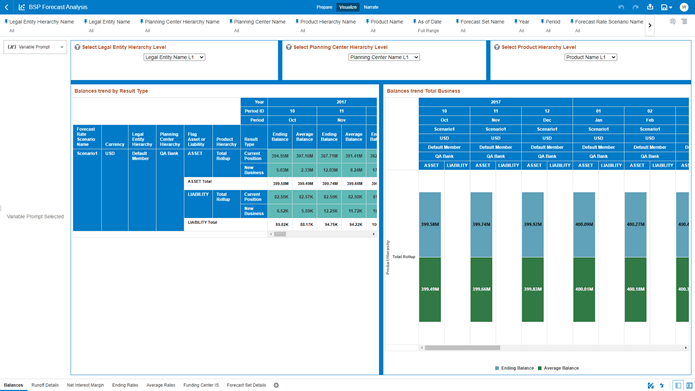
Task: Click the Oct Average Balance bar 399.49M
Action: pyautogui.click(x=430, y=289)
